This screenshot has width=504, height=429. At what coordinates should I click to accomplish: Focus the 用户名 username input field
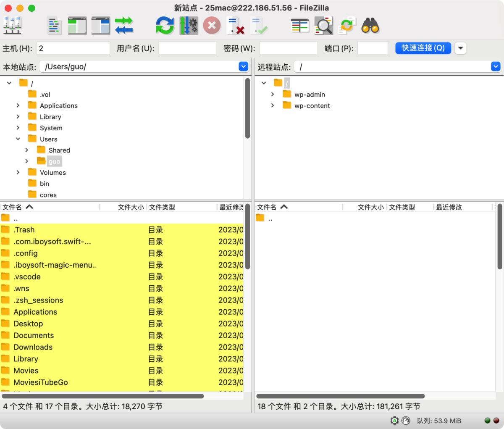187,48
